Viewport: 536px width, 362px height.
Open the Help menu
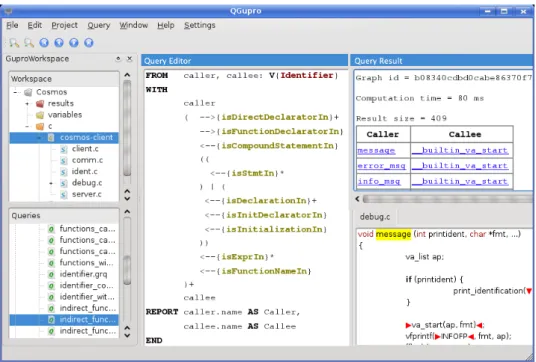166,25
